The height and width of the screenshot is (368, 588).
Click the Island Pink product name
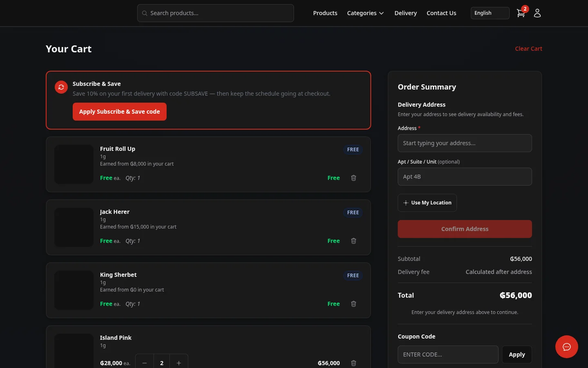(116, 338)
